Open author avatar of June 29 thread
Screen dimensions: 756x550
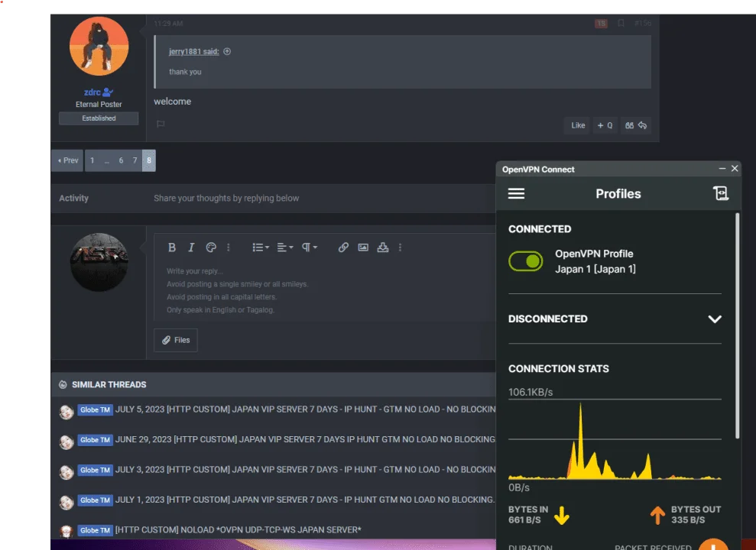click(x=66, y=442)
